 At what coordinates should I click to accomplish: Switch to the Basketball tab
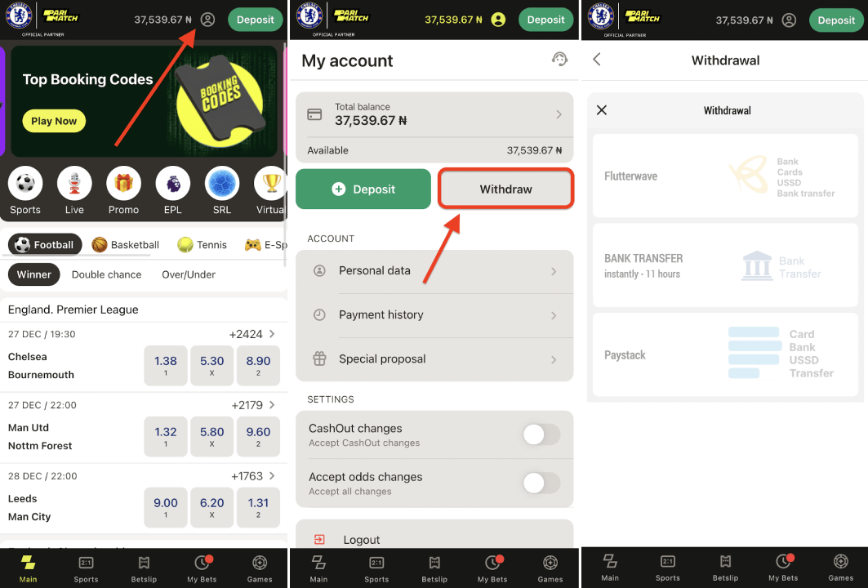[x=126, y=245]
